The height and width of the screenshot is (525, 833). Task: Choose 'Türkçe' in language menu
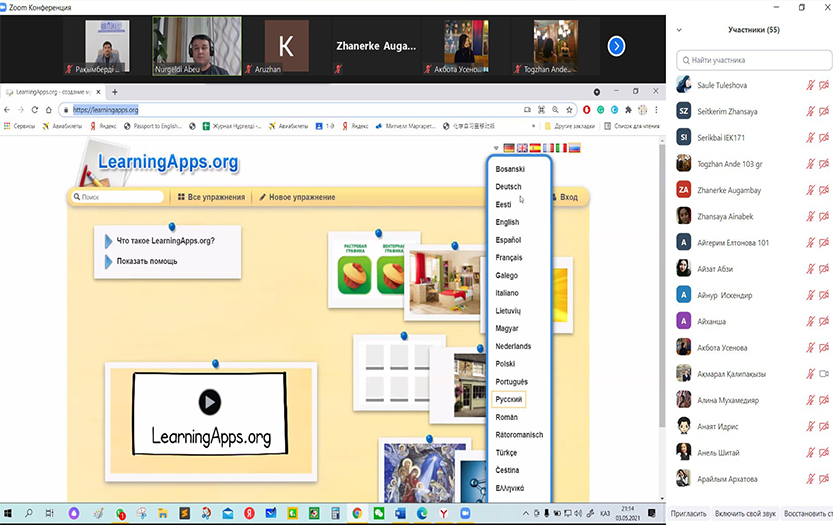(x=508, y=452)
